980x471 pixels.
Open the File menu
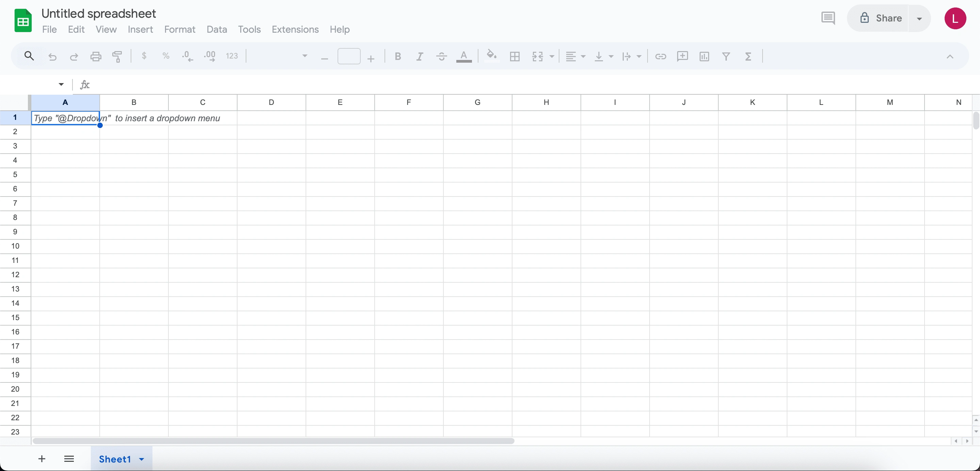click(49, 29)
